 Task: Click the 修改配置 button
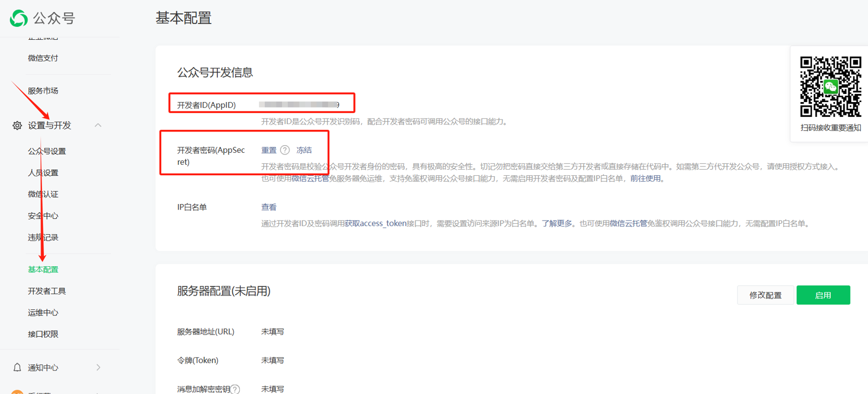765,295
